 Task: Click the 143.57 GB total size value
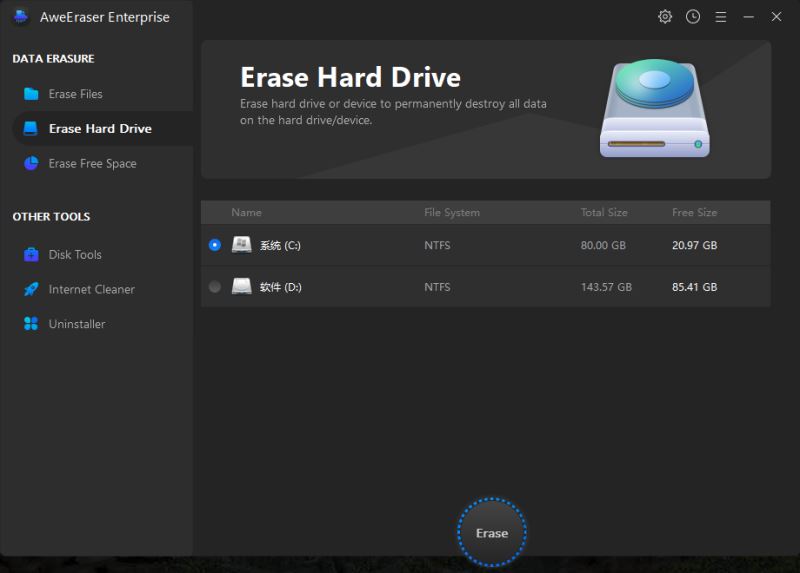point(606,287)
